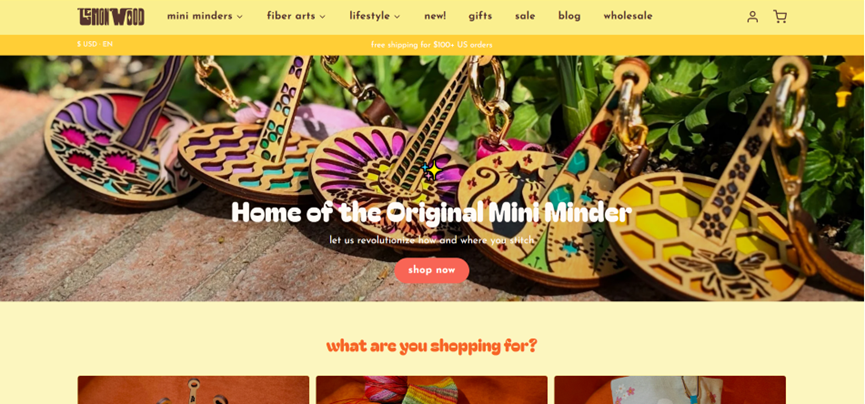
Task: Open the user account icon
Action: point(752,17)
